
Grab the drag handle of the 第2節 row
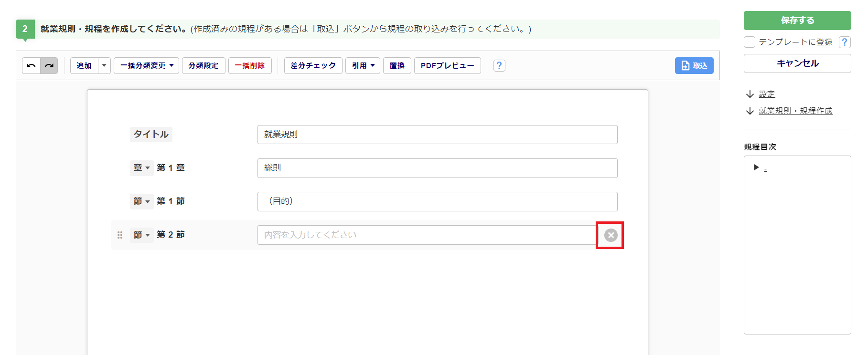[120, 235]
